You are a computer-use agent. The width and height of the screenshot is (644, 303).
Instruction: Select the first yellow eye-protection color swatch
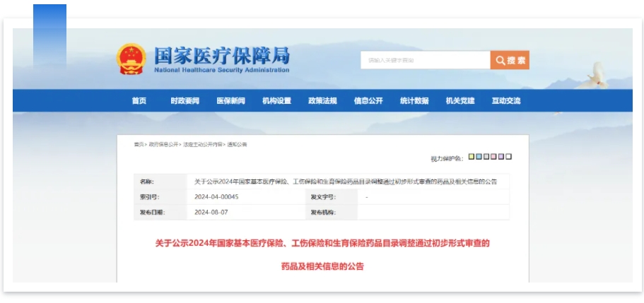coord(471,157)
